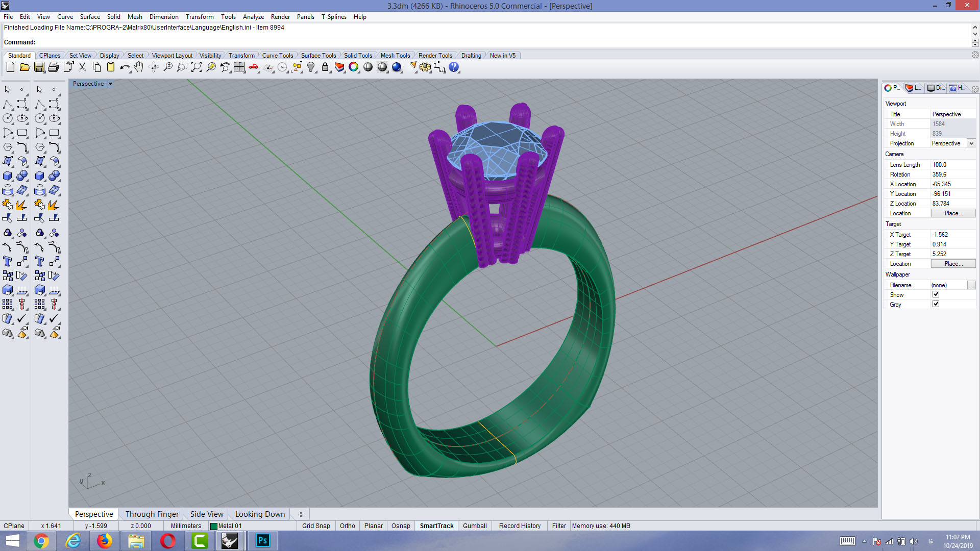The height and width of the screenshot is (551, 980).
Task: Show hidden system tray icons arrow
Action: (864, 541)
